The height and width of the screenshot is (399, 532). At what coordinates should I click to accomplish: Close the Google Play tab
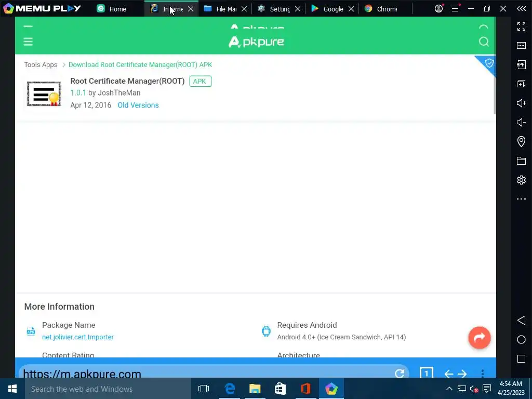pos(351,9)
